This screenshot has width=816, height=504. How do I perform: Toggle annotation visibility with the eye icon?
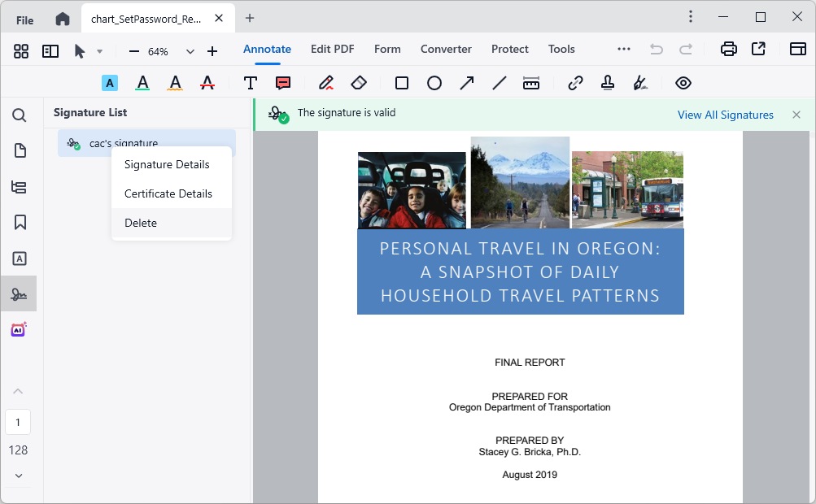[683, 82]
